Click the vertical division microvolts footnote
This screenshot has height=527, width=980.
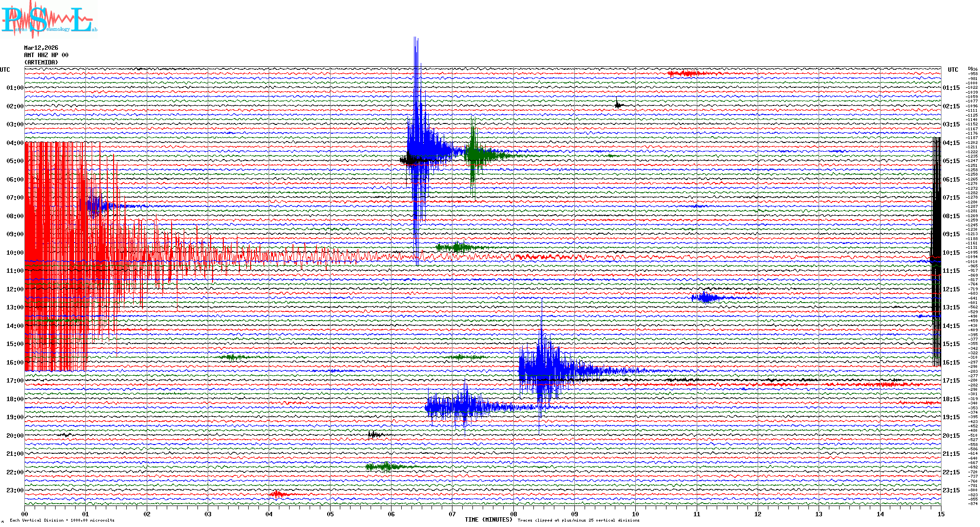(x=62, y=520)
